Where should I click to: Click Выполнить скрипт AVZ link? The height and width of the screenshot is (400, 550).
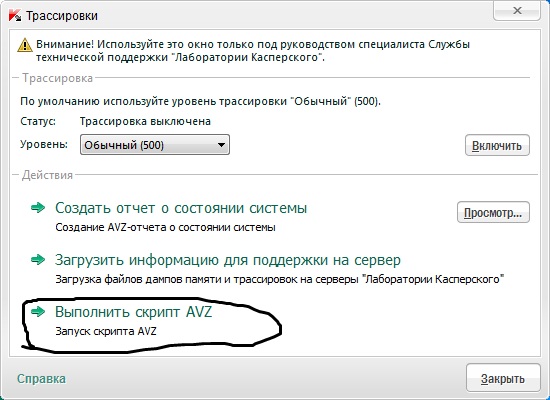[134, 312]
